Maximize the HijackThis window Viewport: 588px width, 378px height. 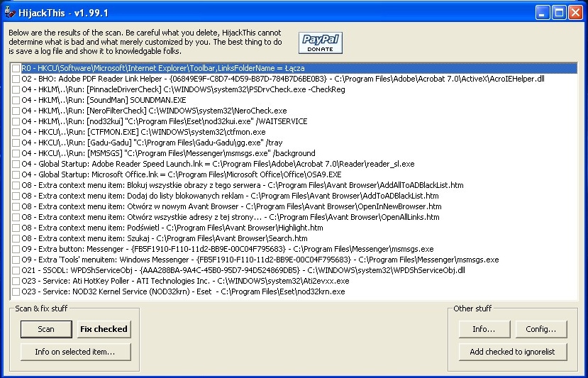pos(559,12)
